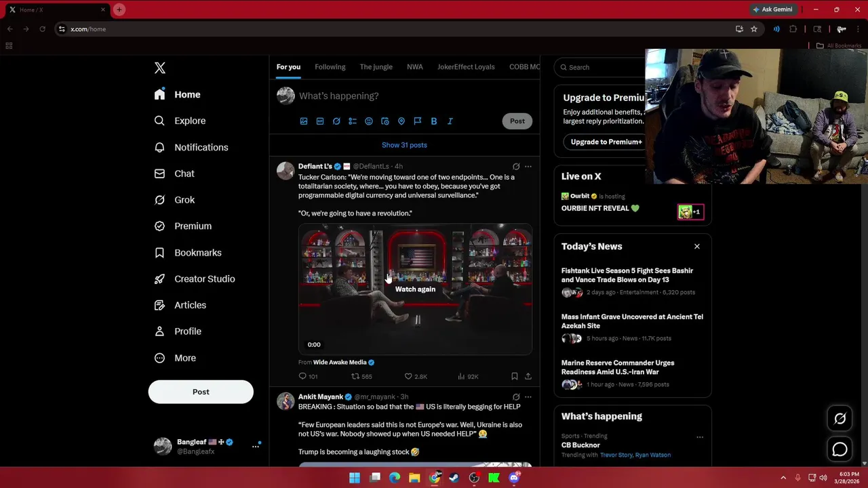Click the grey Post button in composer

(x=517, y=121)
